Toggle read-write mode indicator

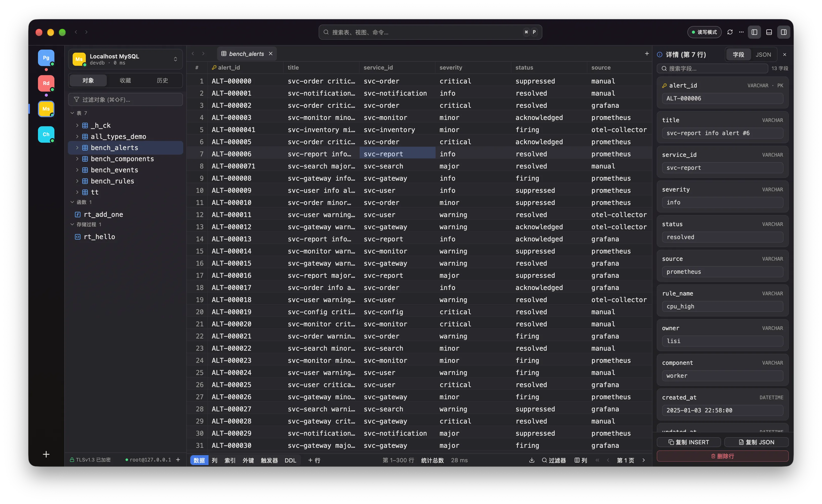[x=704, y=32]
